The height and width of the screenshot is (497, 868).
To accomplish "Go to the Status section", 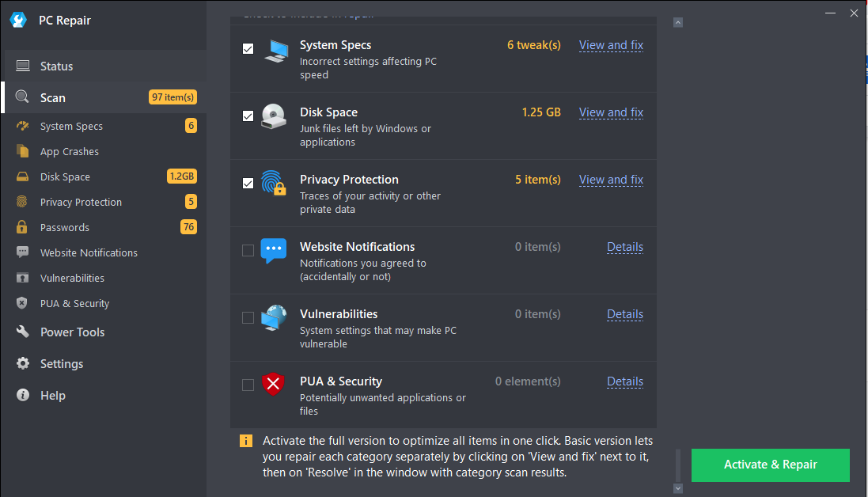I will (x=56, y=66).
